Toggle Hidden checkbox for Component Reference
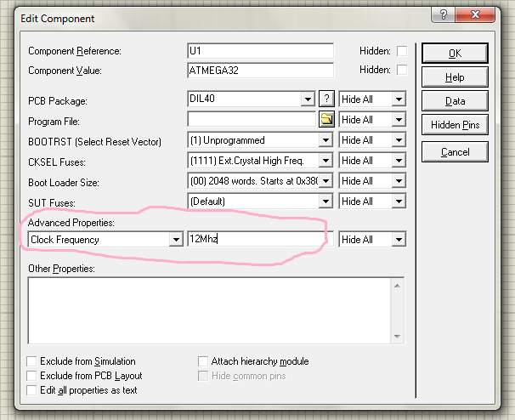 pyautogui.click(x=402, y=51)
